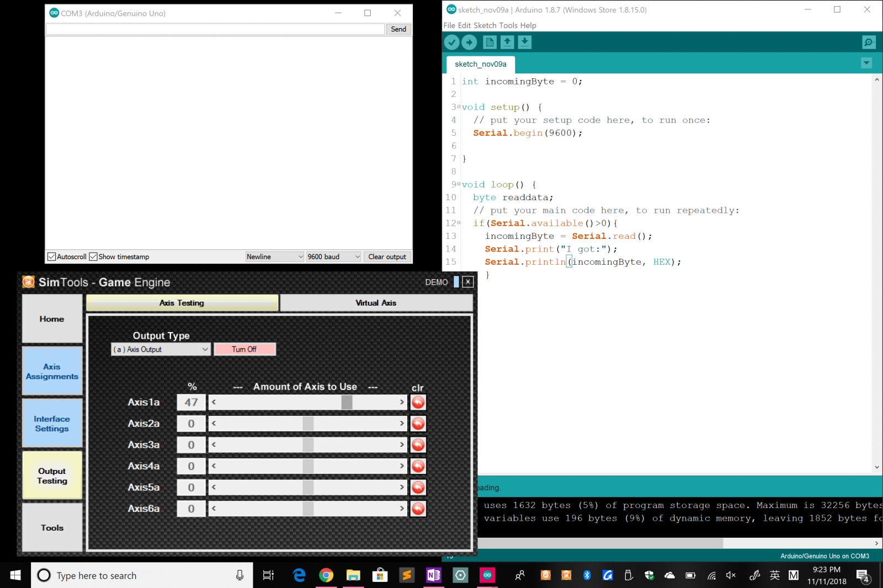Click the microphone icon in search box
Image resolution: width=883 pixels, height=588 pixels.
point(240,575)
